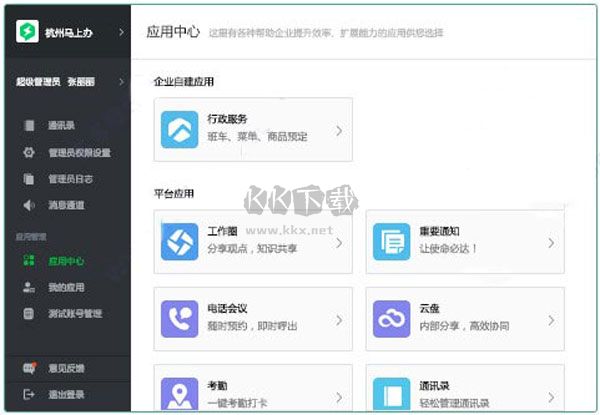Expand the 电话会议 card arrow
600x415 pixels.
tap(339, 320)
